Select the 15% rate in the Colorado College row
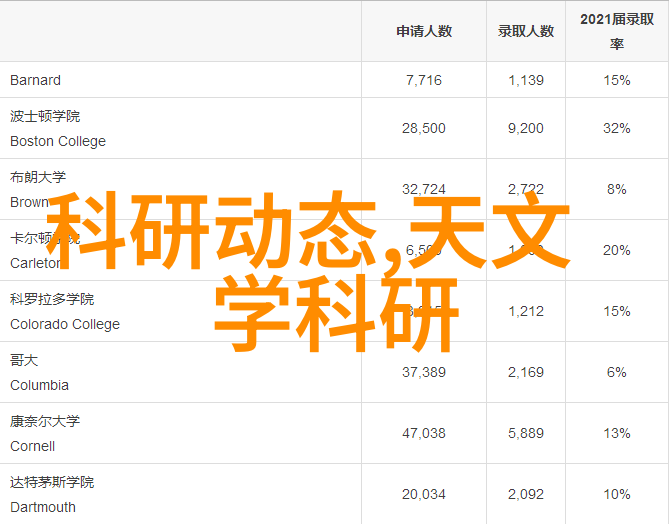Viewport: 670px width, 524px height. pos(617,311)
